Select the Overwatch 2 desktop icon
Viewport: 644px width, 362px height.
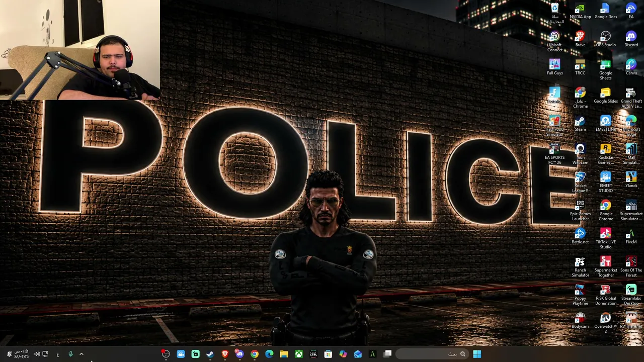(x=606, y=323)
